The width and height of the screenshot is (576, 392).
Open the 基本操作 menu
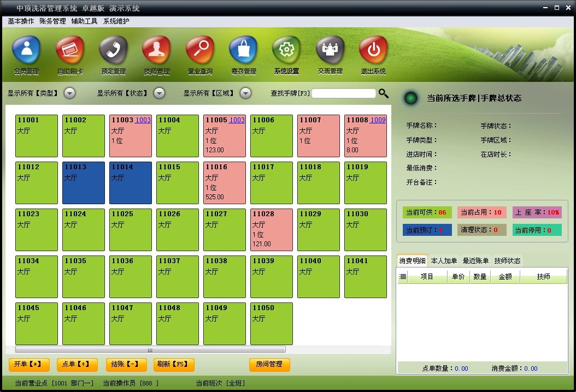tap(21, 21)
